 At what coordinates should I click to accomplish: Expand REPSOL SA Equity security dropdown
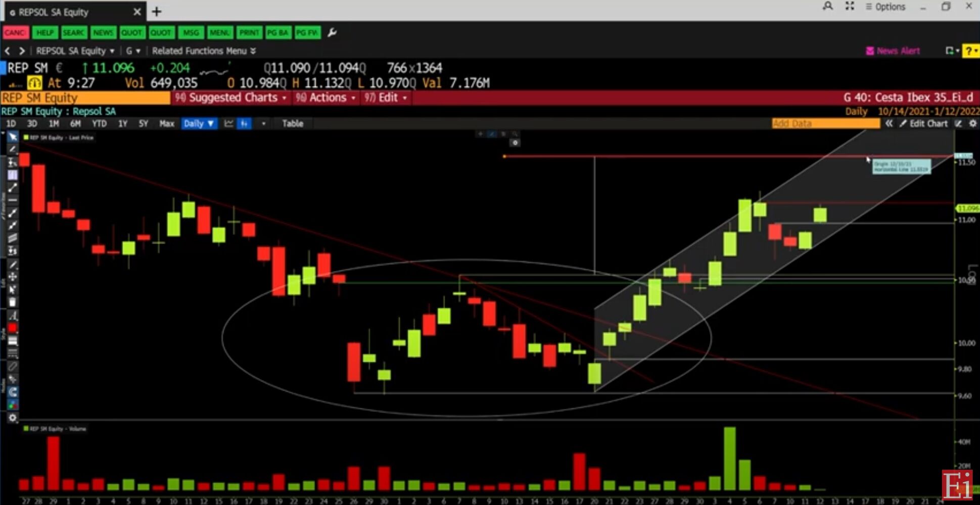75,51
